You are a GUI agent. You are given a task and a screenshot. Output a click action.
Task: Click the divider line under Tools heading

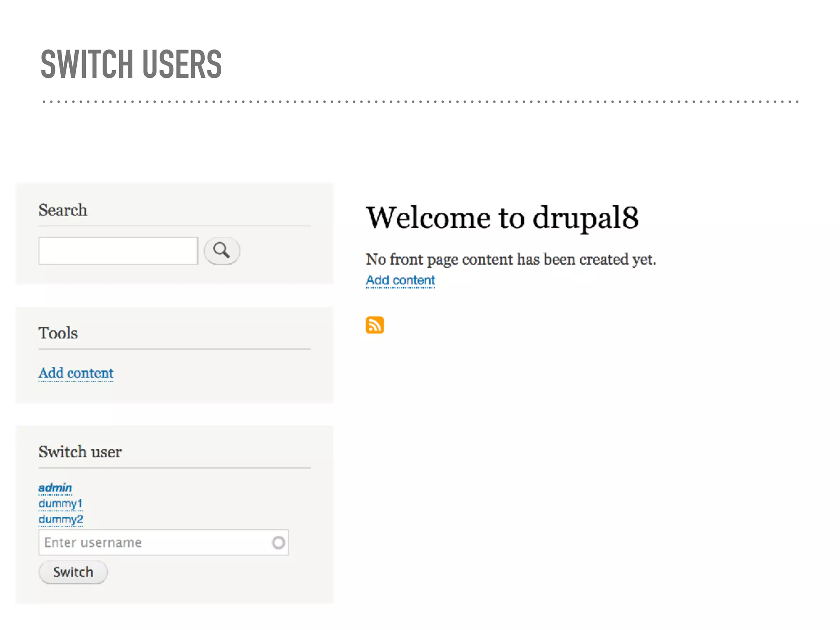[x=174, y=349]
